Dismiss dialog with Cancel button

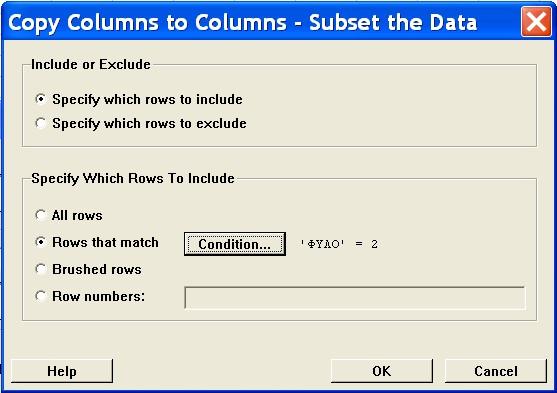[x=496, y=371]
